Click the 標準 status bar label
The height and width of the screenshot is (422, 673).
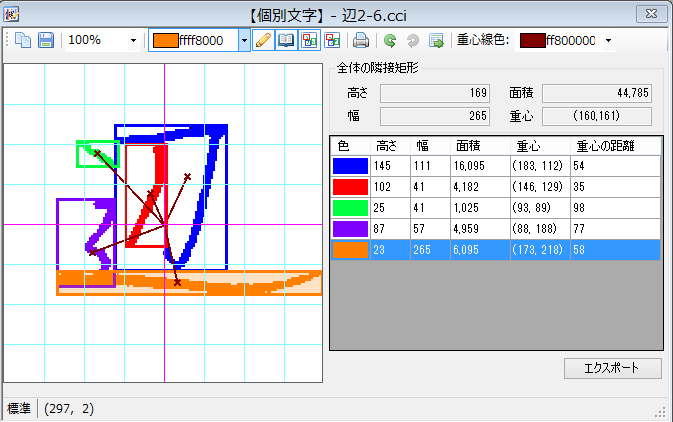(19, 409)
